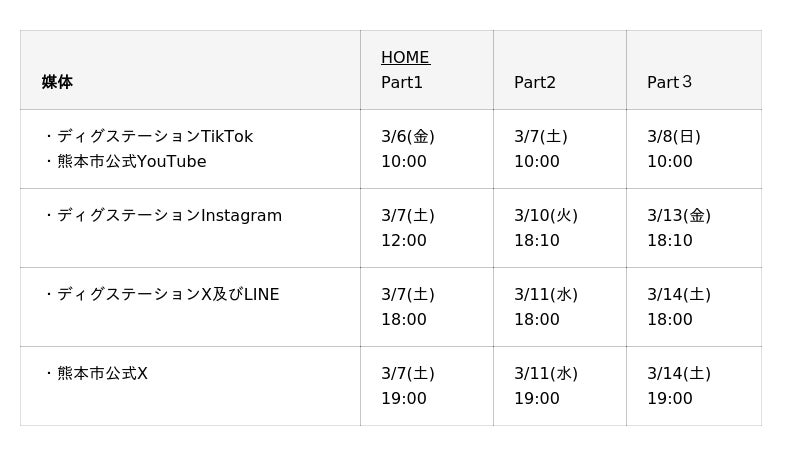Open the HOME link
Image resolution: width=800 pixels, height=456 pixels.
click(x=405, y=58)
